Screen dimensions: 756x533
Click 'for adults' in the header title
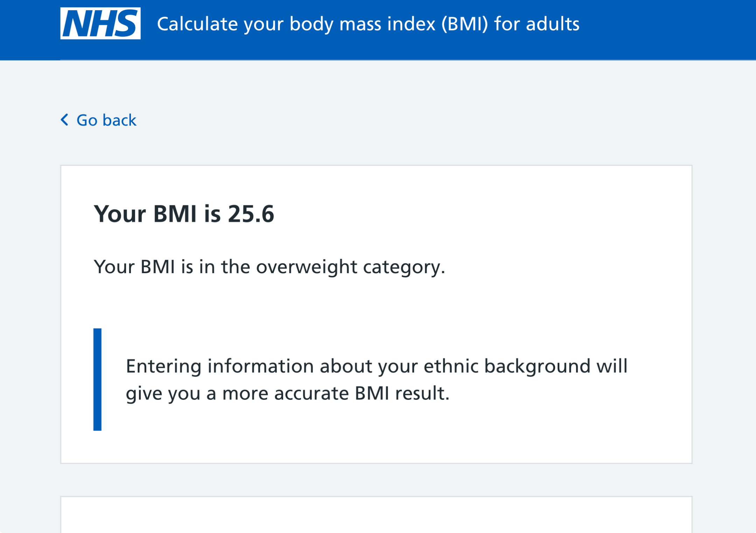click(x=537, y=24)
